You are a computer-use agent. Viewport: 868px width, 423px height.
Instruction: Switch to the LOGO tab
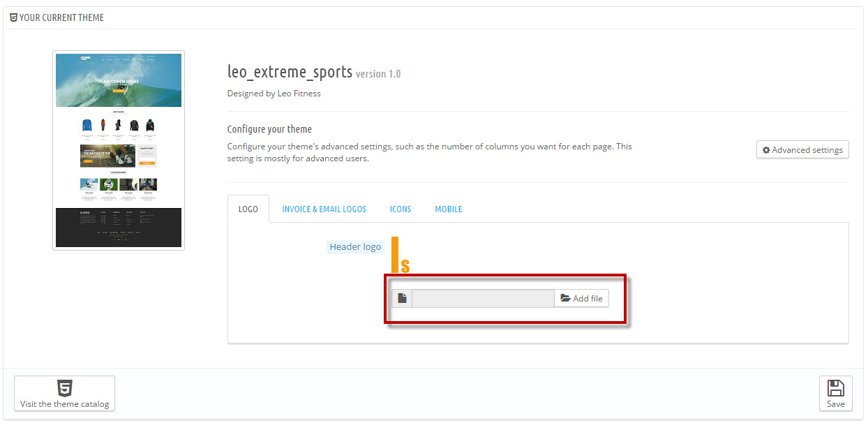(x=248, y=209)
